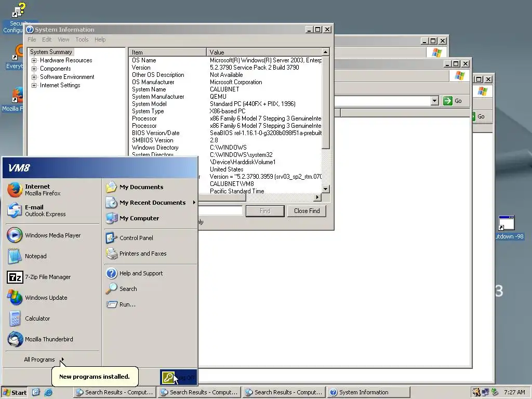
Task: Select the System Type row
Action: click(x=225, y=111)
